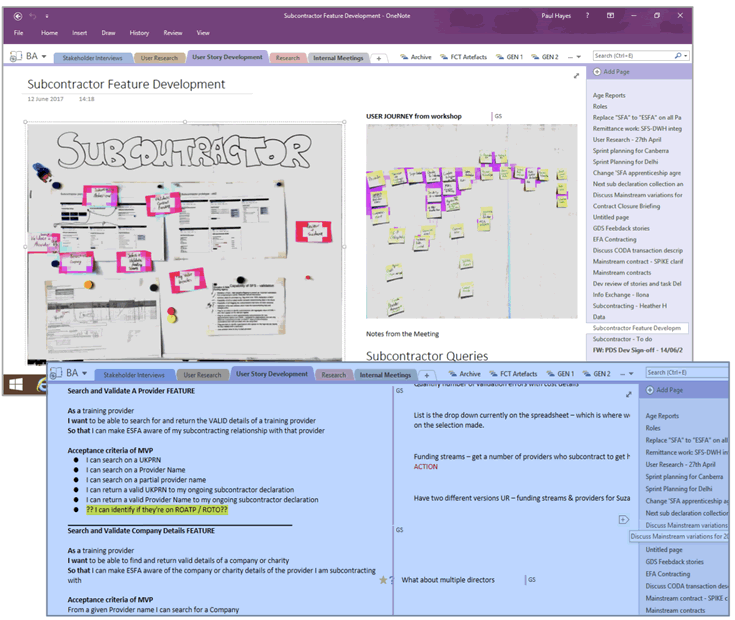Click the Undo icon in quick access toolbar
The width and height of the screenshot is (735, 620).
point(33,16)
